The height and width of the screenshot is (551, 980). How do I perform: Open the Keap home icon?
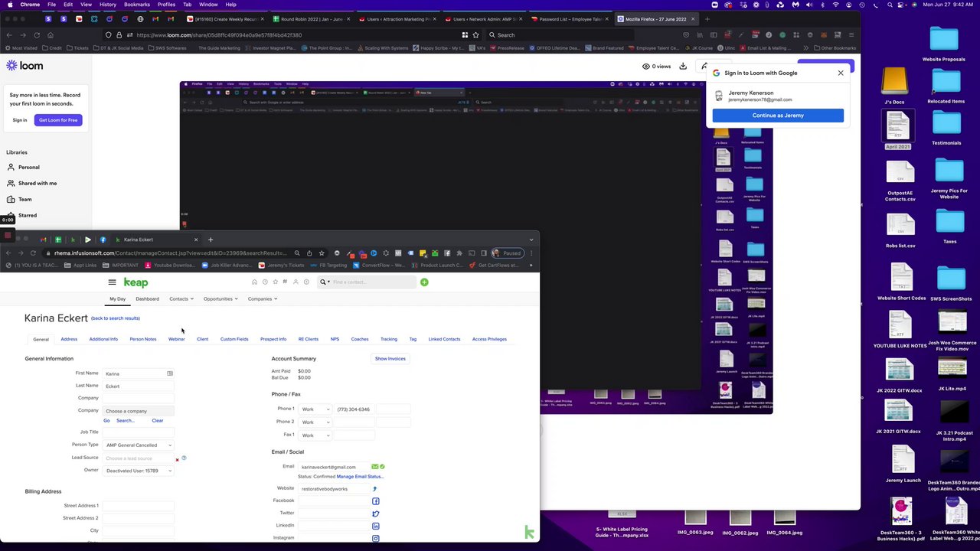coord(254,282)
